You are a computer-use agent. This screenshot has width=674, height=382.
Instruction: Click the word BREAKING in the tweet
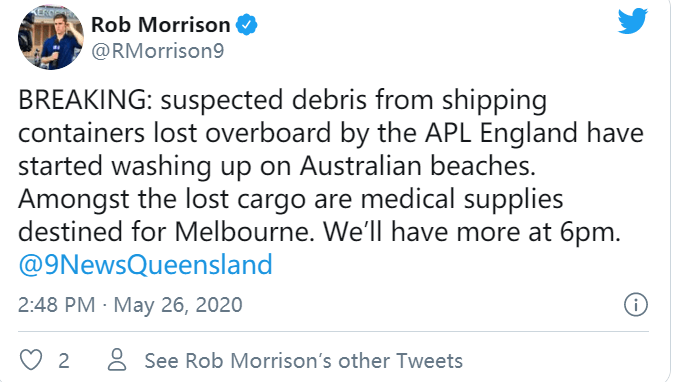(85, 100)
